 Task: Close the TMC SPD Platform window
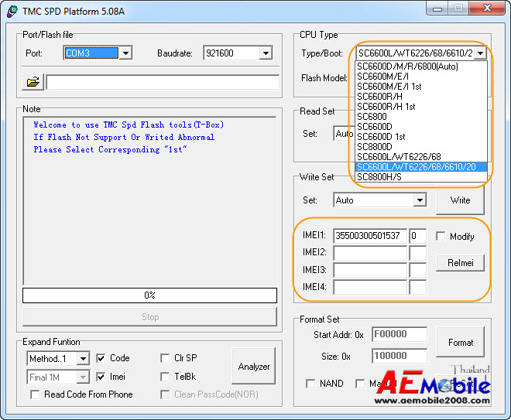tap(487, 9)
